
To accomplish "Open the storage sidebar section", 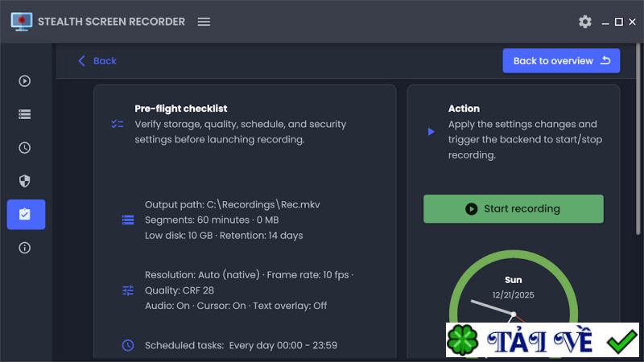I will 25,114.
